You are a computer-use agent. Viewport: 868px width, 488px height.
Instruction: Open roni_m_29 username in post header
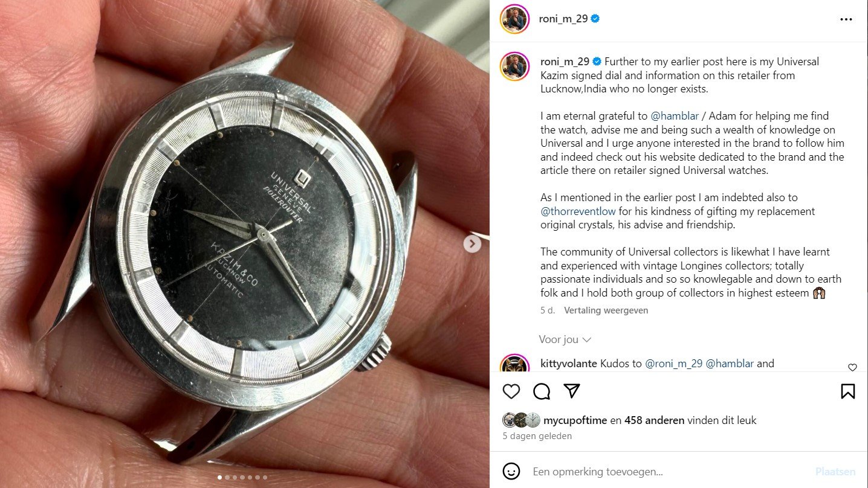pyautogui.click(x=563, y=19)
